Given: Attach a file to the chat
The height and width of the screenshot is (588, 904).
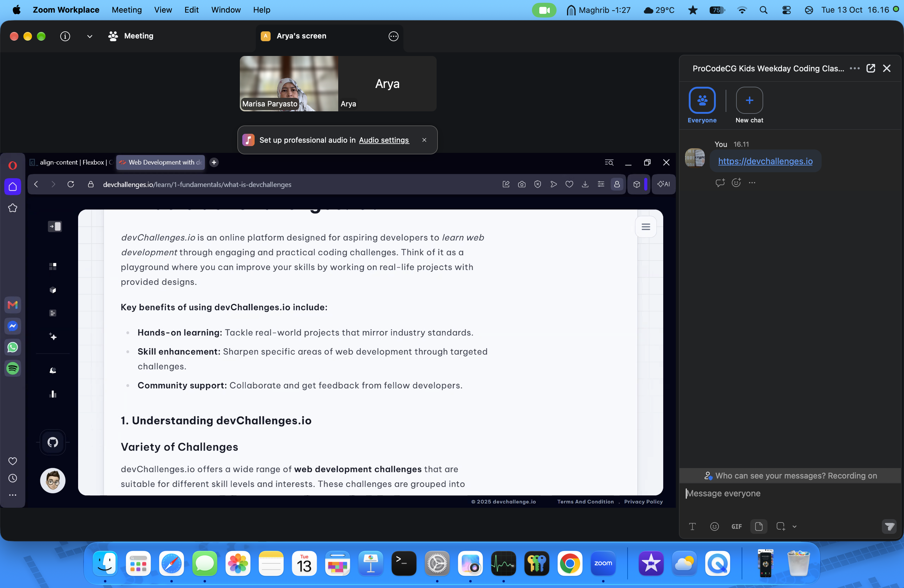Looking at the screenshot, I should [x=759, y=526].
